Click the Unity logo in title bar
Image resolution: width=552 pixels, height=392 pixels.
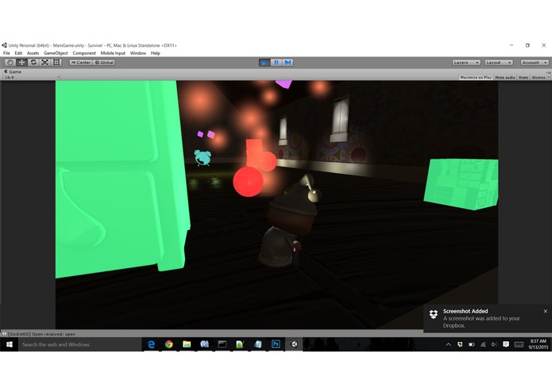(4, 45)
